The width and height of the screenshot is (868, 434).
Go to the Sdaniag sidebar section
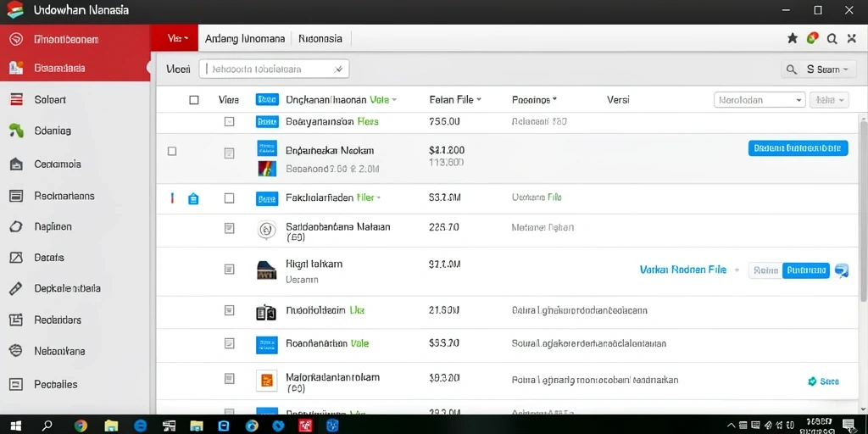coord(52,131)
